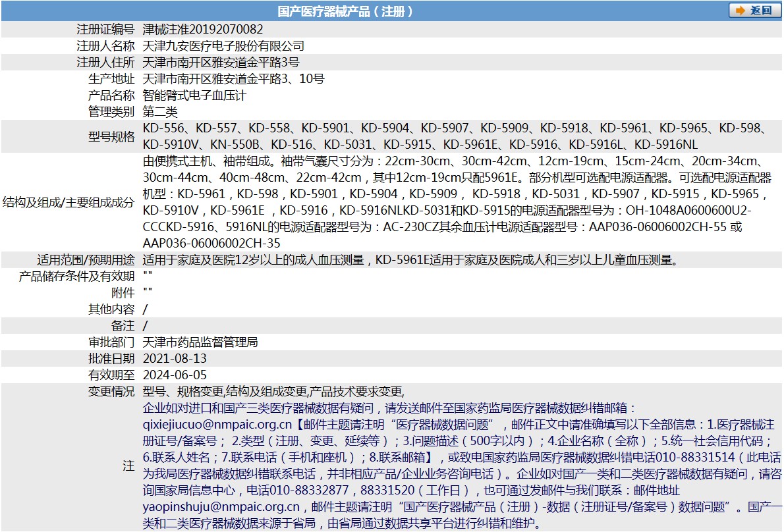The width and height of the screenshot is (784, 532).
Task: Click the 注册人住所 label
Action: 105,63
